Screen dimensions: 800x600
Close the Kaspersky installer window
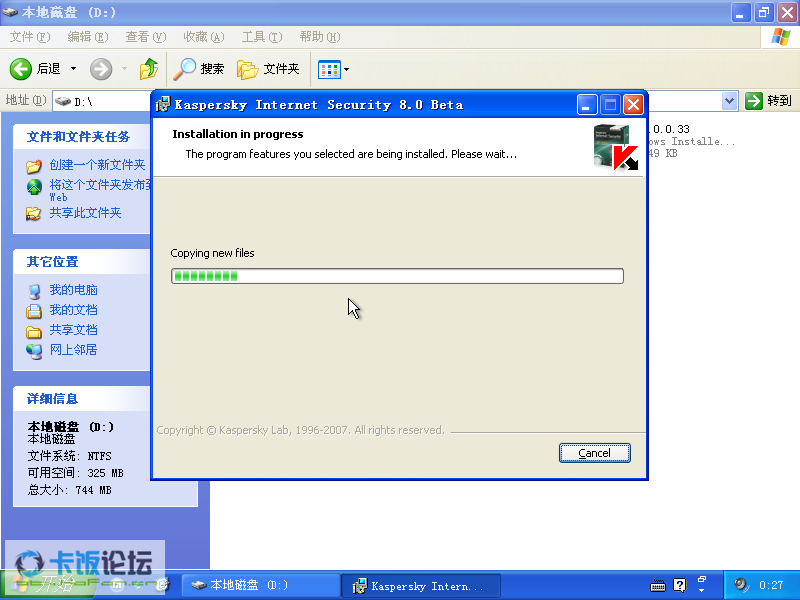pyautogui.click(x=633, y=105)
